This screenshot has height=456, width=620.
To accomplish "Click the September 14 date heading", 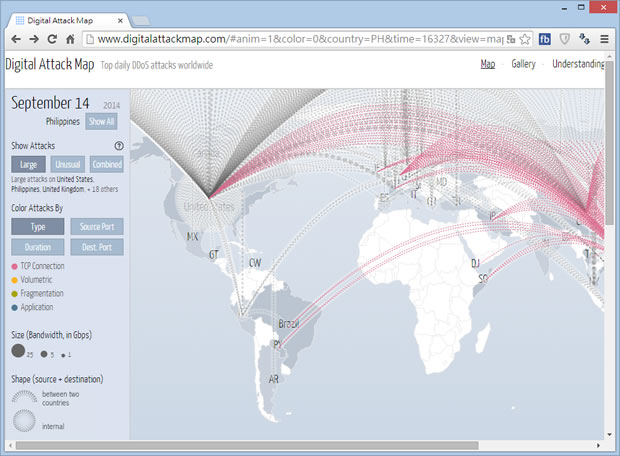I will [x=50, y=103].
